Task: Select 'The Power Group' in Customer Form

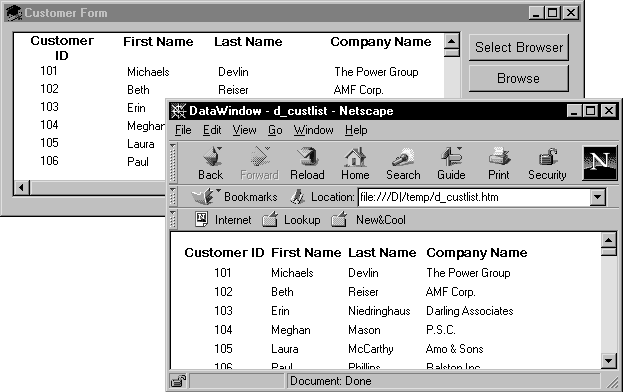Action: pos(376,72)
